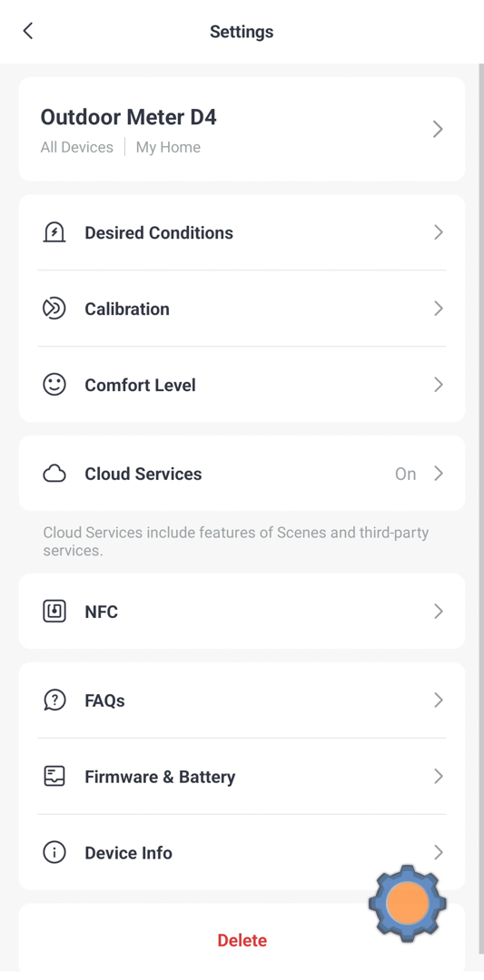Open the Calibration menu item
Image resolution: width=484 pixels, height=980 pixels.
pos(242,309)
